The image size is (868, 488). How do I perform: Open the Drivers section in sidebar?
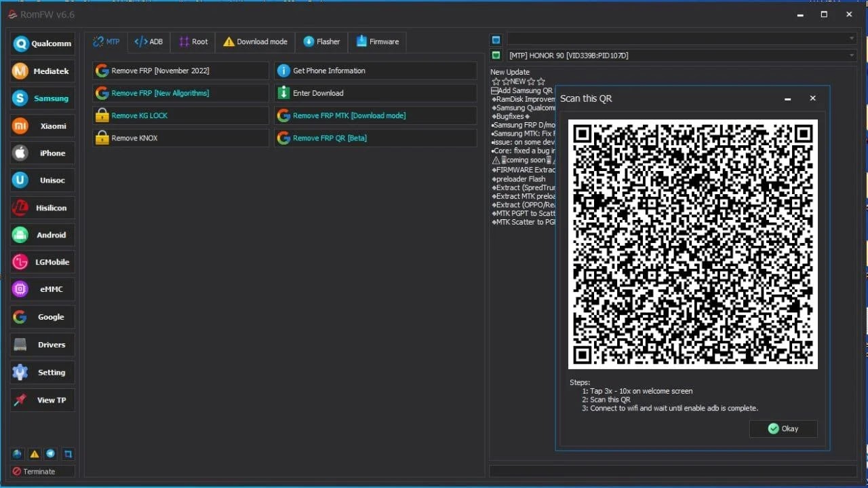coord(42,345)
